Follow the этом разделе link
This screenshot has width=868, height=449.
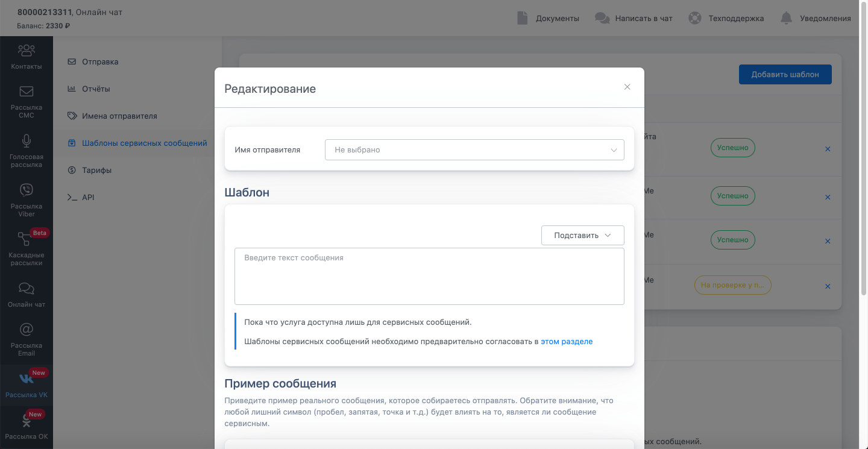567,341
